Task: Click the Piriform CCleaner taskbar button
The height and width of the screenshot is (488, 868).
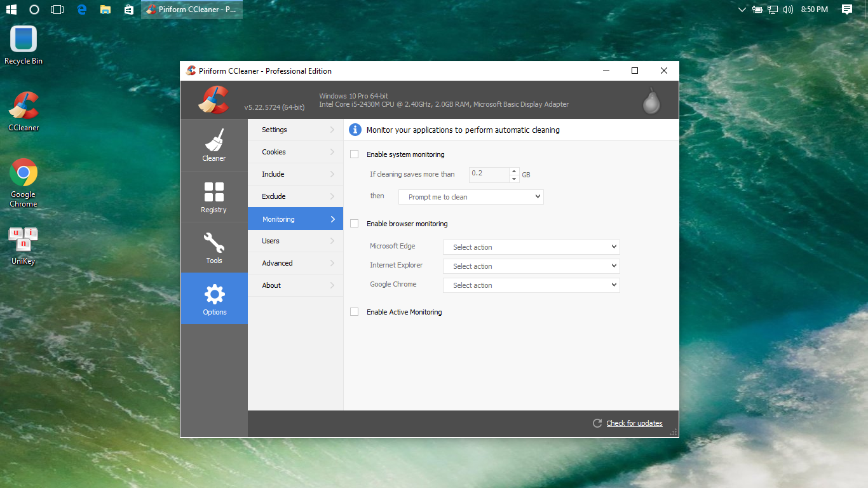Action: click(192, 10)
